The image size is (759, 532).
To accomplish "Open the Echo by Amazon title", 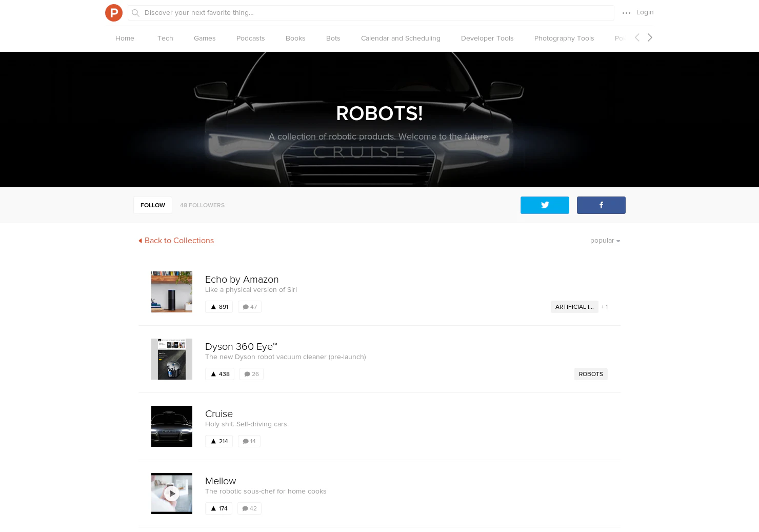I will point(242,280).
